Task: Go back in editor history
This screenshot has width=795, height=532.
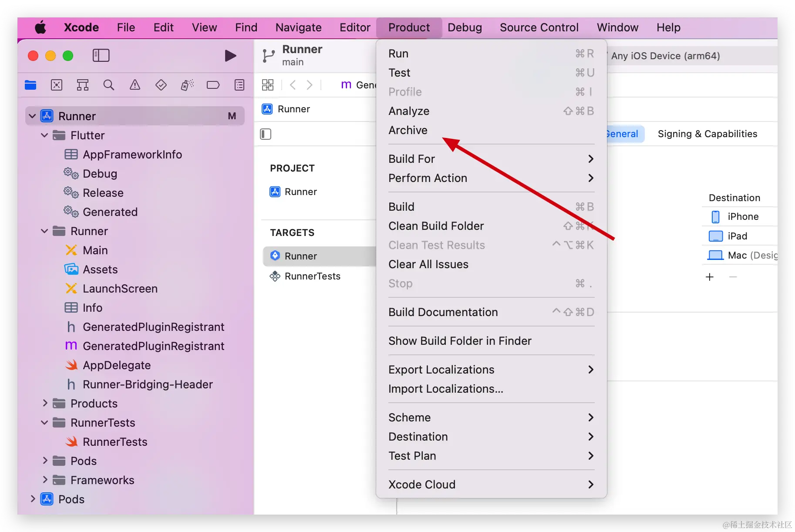Action: point(293,85)
